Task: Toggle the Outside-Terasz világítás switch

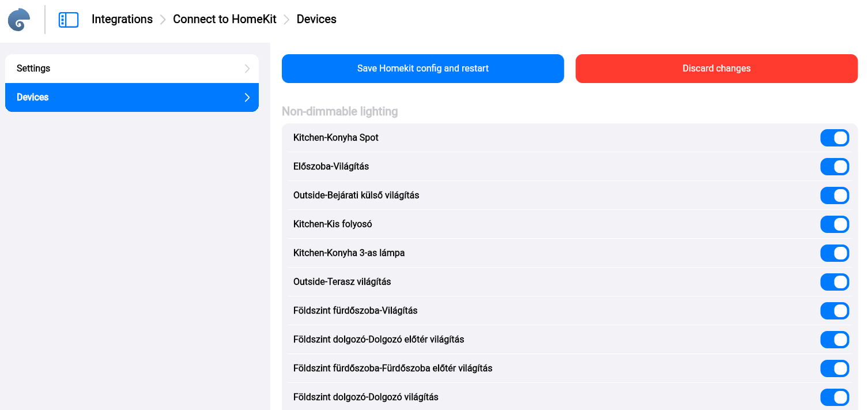Action: click(x=834, y=282)
